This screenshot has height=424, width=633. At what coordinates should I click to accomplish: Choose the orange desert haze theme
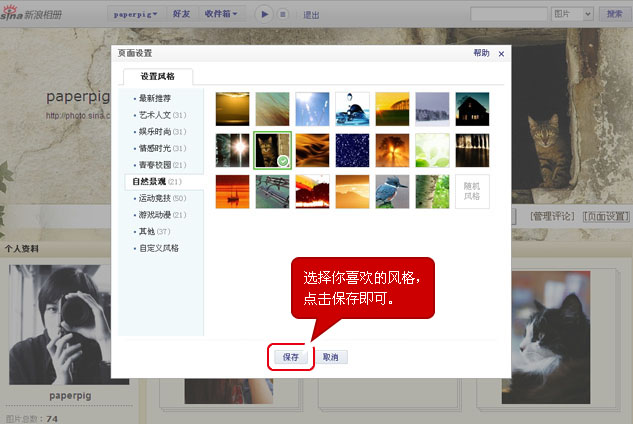click(x=352, y=191)
